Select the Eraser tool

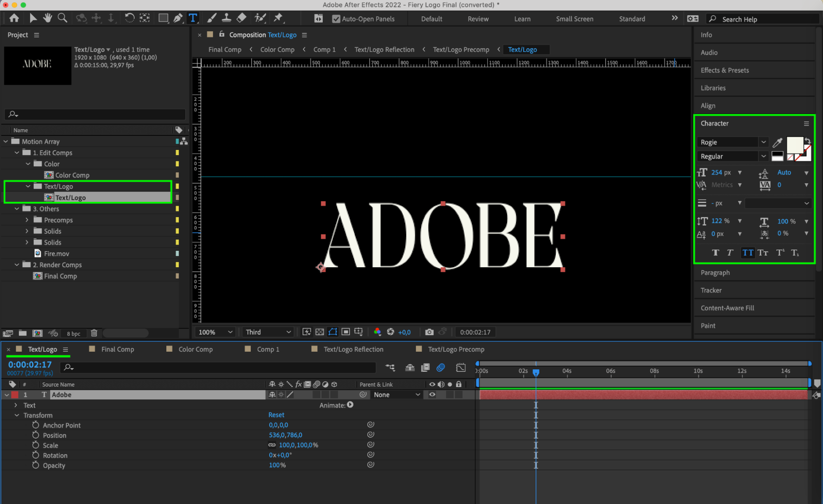pos(242,18)
